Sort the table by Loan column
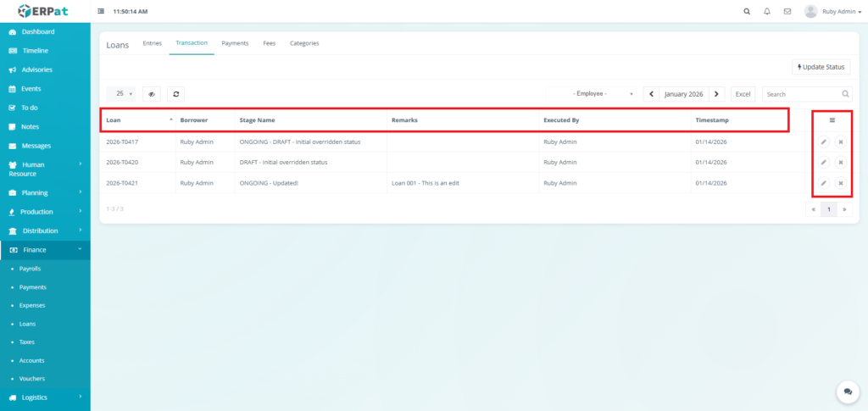The height and width of the screenshot is (411, 868). (x=137, y=120)
